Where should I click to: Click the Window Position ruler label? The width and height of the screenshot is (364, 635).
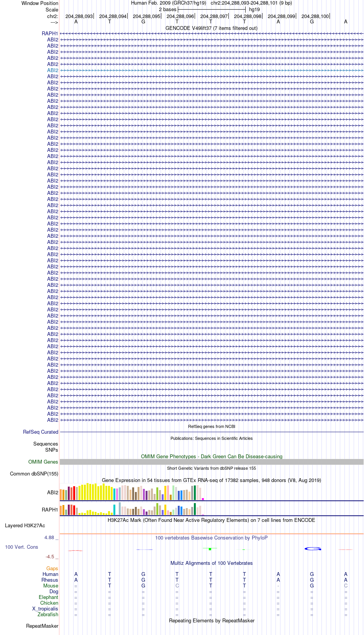click(x=40, y=3)
